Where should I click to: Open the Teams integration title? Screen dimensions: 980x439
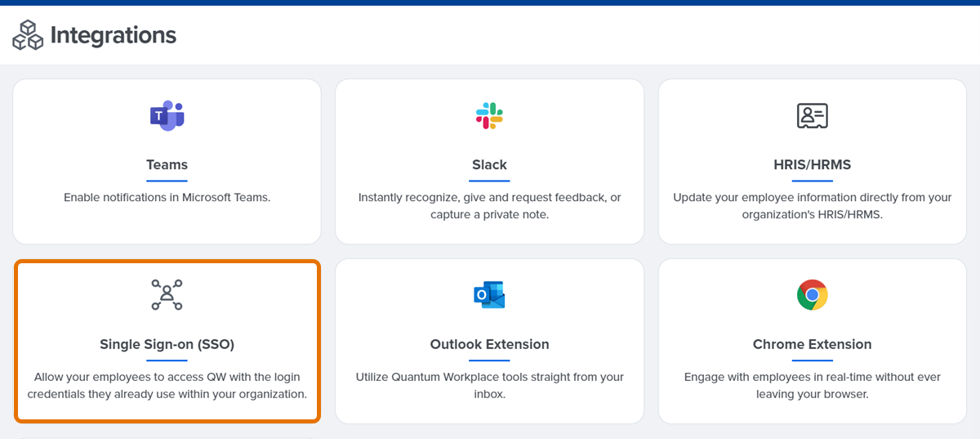(x=167, y=165)
